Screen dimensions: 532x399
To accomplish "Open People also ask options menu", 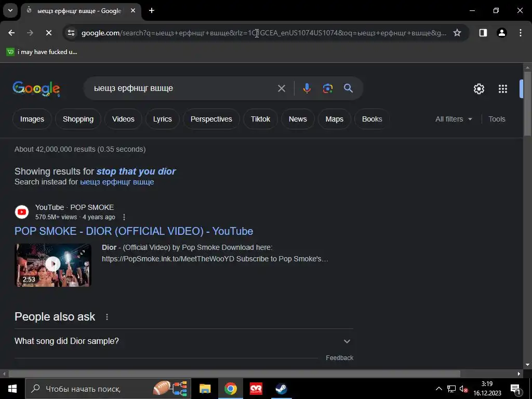I will click(x=107, y=317).
